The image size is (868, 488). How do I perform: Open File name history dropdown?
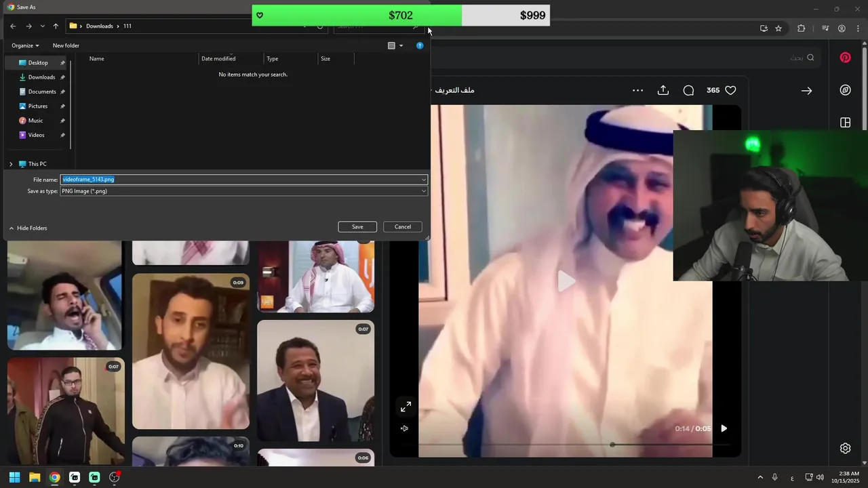coord(424,180)
